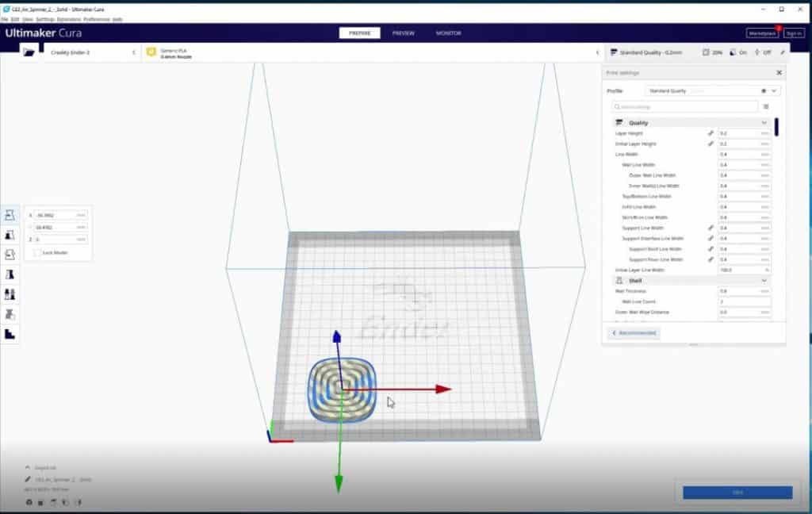This screenshot has width=812, height=514.
Task: Open the Generic PLA material dropdown
Action: [372, 52]
